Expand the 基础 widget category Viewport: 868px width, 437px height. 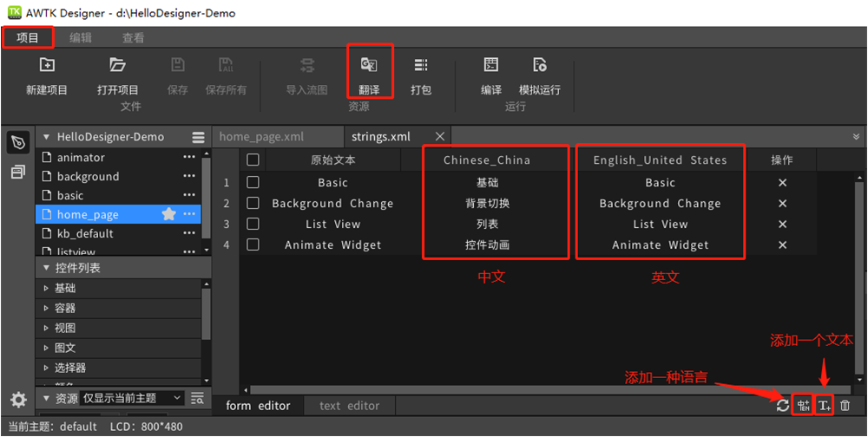pyautogui.click(x=46, y=288)
